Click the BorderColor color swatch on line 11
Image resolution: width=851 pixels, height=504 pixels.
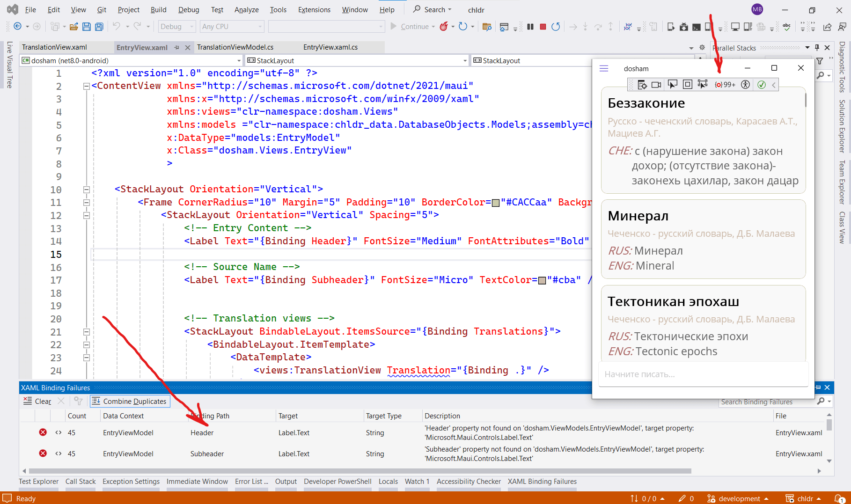495,202
